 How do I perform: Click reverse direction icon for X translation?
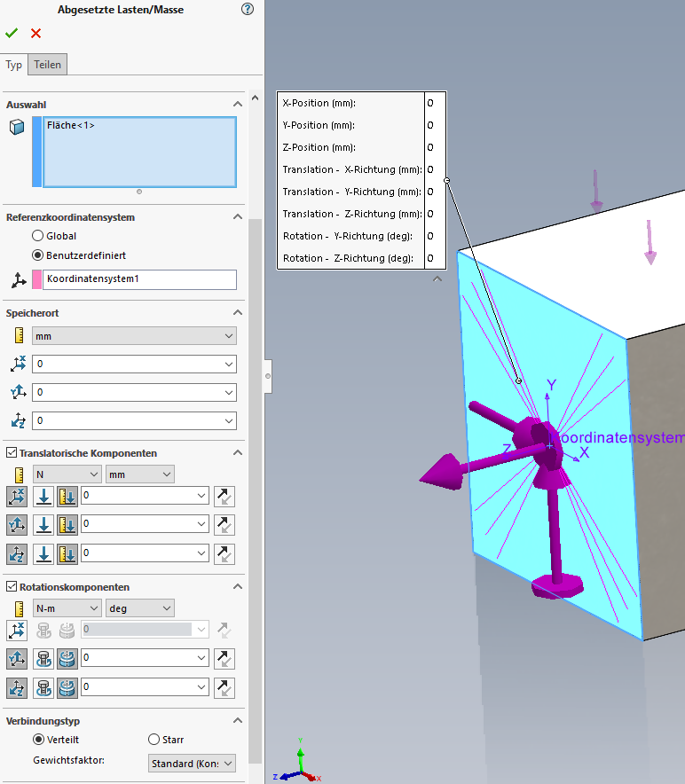225,497
